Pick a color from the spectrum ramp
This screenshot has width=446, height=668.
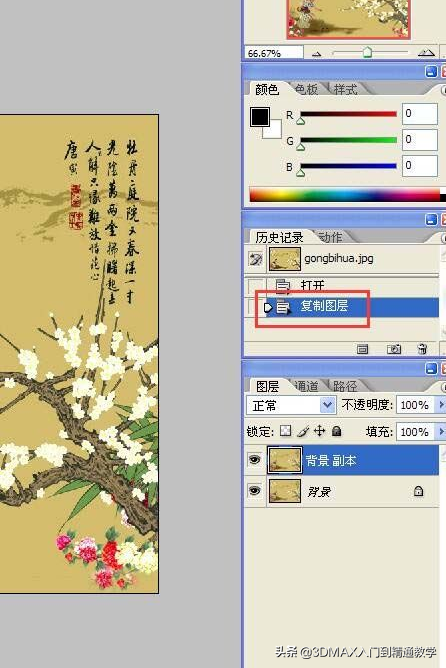click(345, 195)
